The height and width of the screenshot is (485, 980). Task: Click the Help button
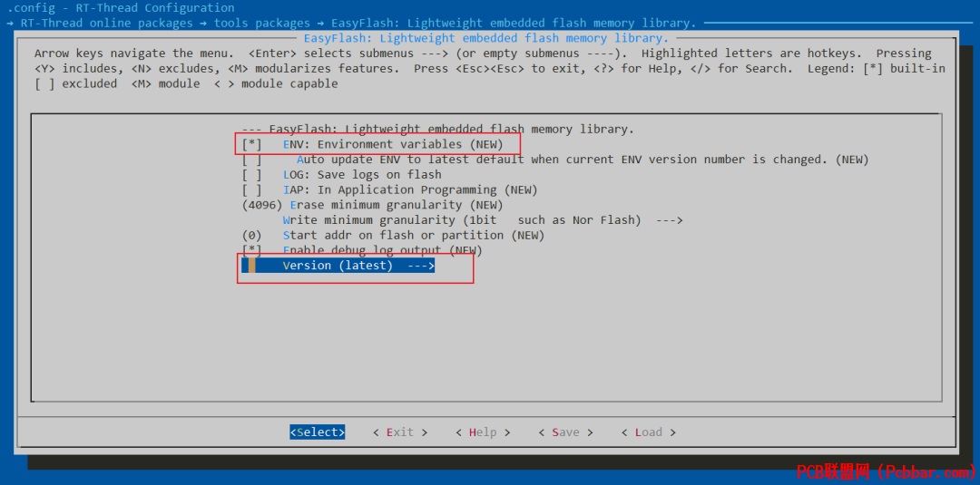tap(483, 432)
